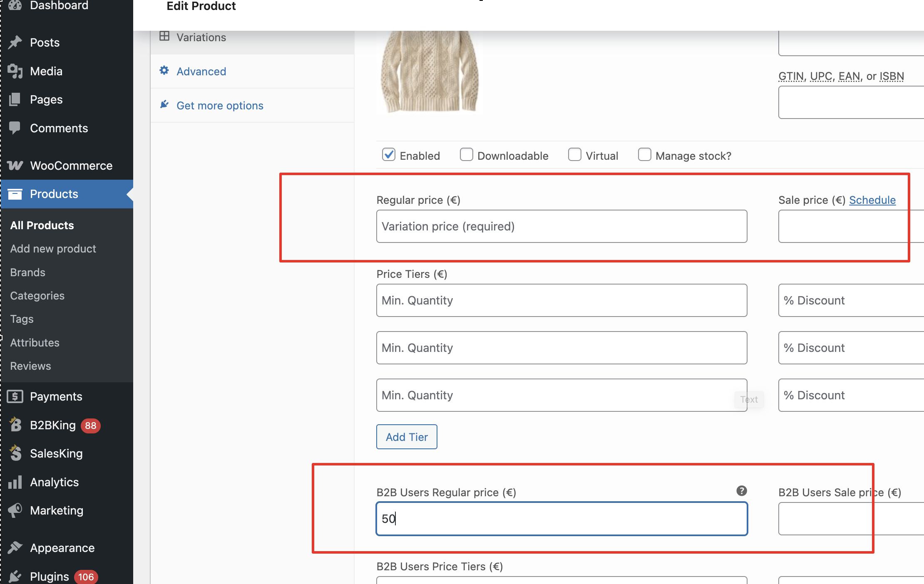Click the Schedule sale price link
The height and width of the screenshot is (584, 924).
[872, 200]
